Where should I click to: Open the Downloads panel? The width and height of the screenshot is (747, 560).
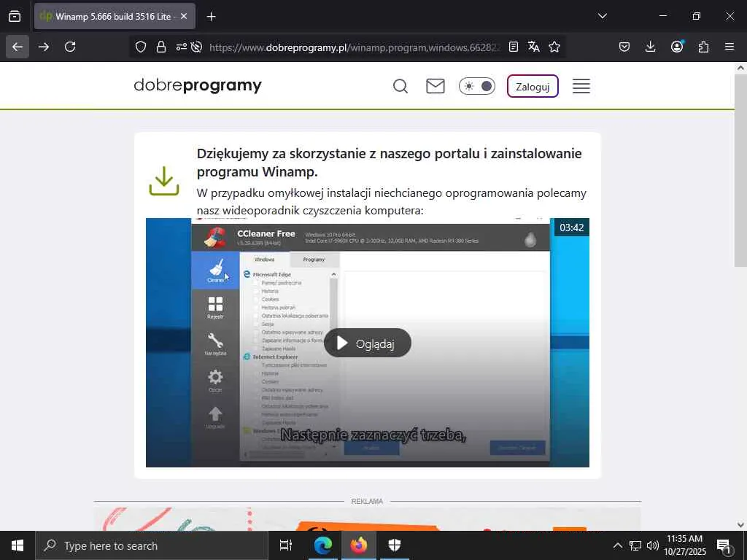[650, 47]
